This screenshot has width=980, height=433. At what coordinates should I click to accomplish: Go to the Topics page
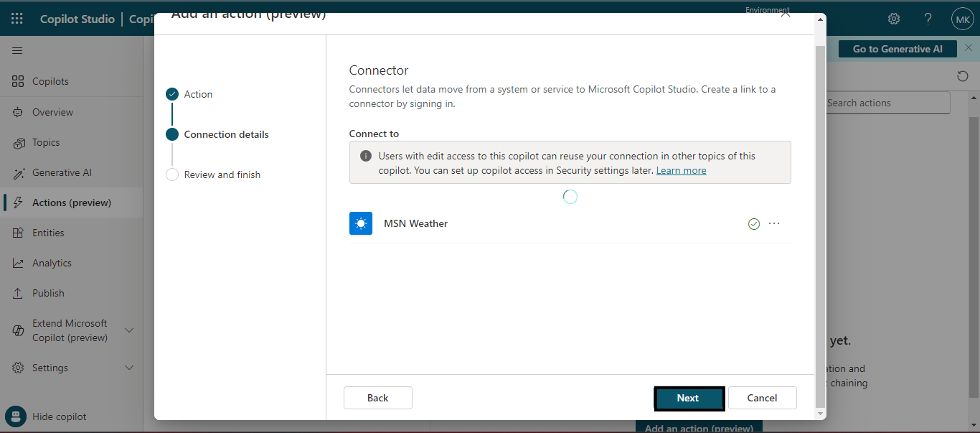[46, 142]
